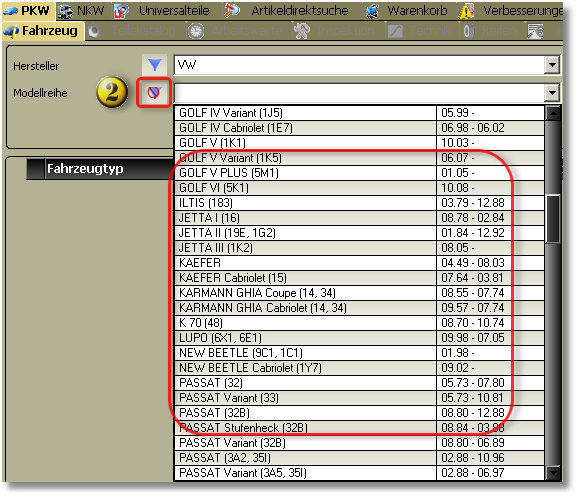The image size is (577, 496).
Task: Select GOLF V PLUS (5M1)
Action: tap(359, 173)
